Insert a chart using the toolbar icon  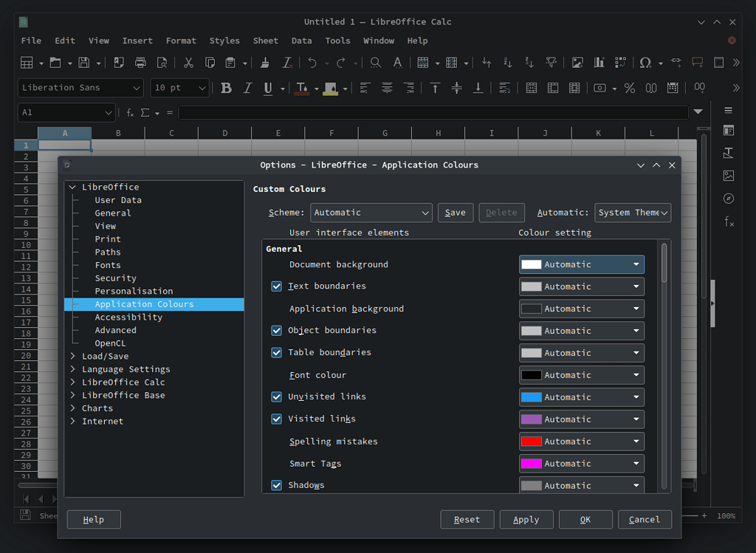point(600,63)
